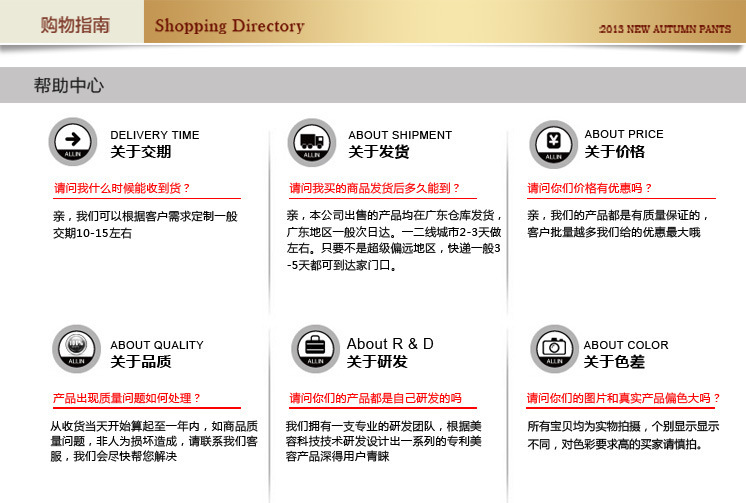Click the 2013 NEW AUTUMN PANTS text

coord(665,29)
